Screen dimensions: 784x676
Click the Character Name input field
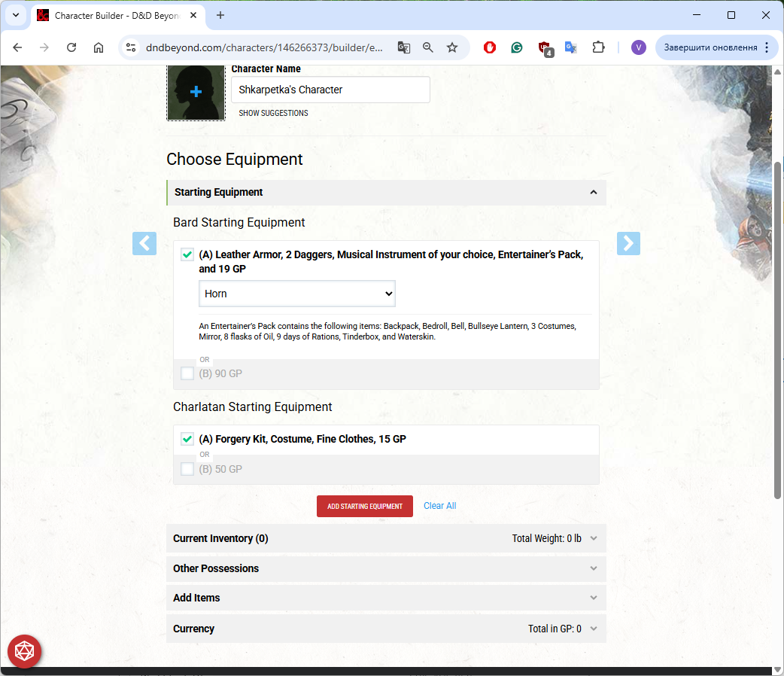(330, 90)
